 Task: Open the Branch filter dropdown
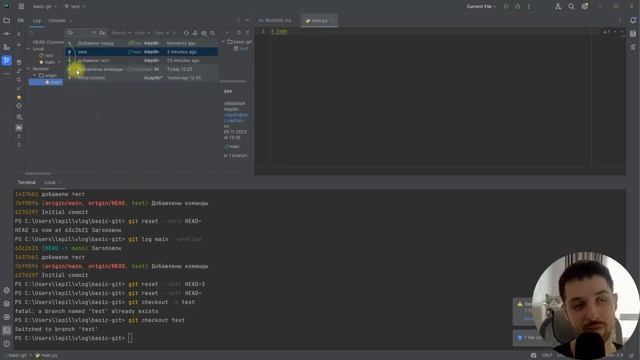(x=121, y=33)
